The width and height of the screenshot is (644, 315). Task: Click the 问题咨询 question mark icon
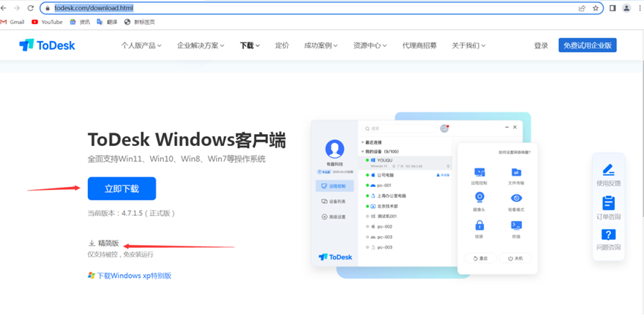(608, 235)
